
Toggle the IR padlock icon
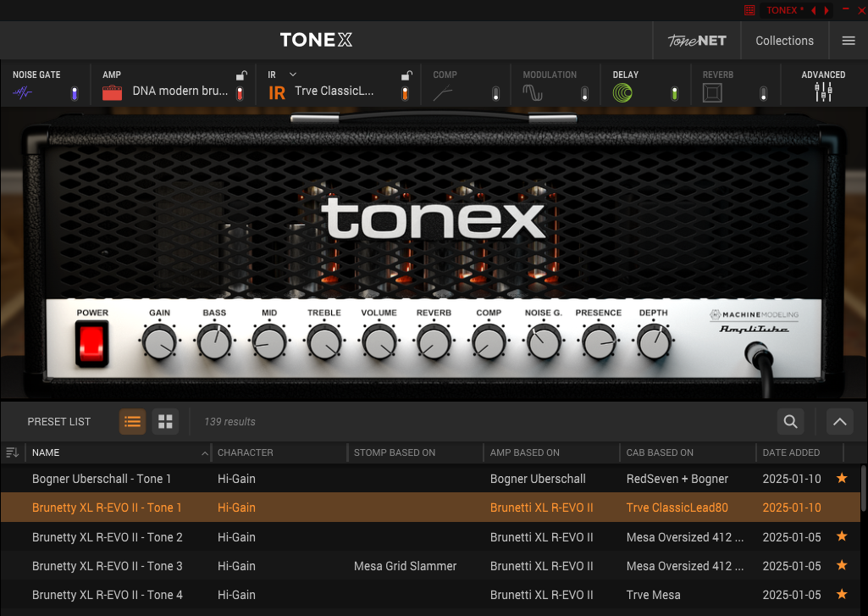[406, 75]
